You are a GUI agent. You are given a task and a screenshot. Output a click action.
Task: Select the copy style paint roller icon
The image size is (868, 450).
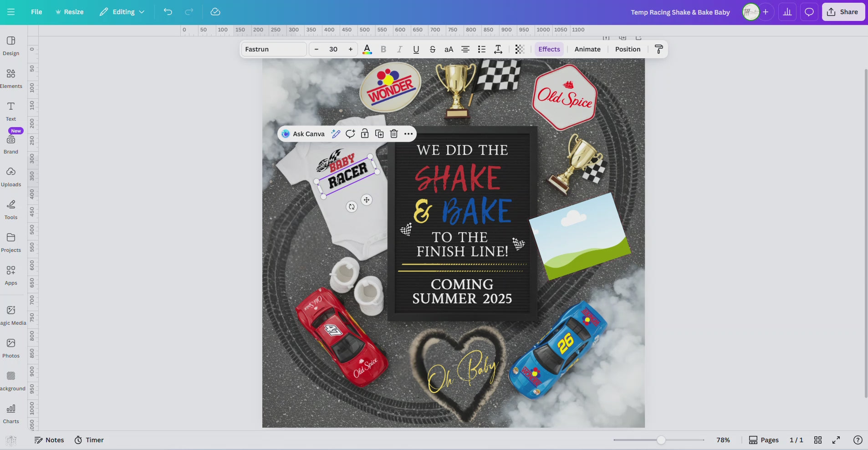pos(659,49)
